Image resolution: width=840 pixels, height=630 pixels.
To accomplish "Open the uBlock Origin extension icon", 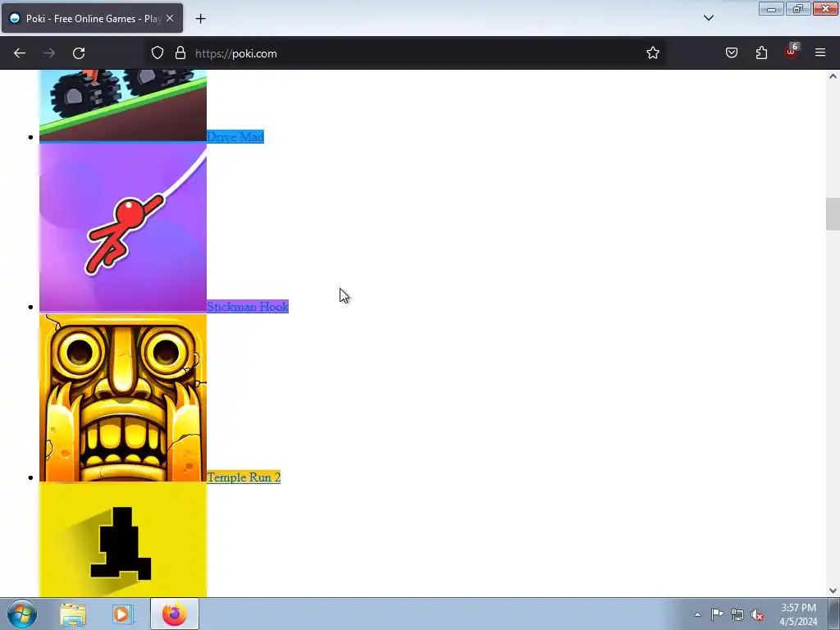I will click(792, 52).
